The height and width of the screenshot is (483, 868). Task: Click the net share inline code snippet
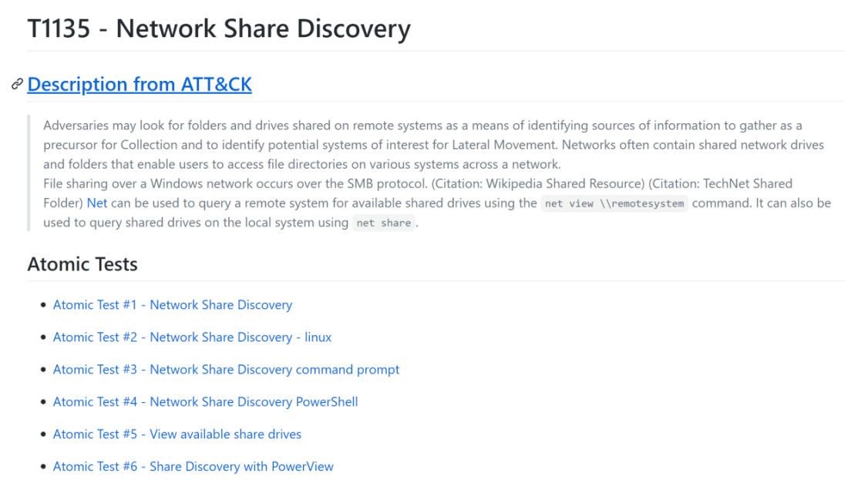pos(384,223)
